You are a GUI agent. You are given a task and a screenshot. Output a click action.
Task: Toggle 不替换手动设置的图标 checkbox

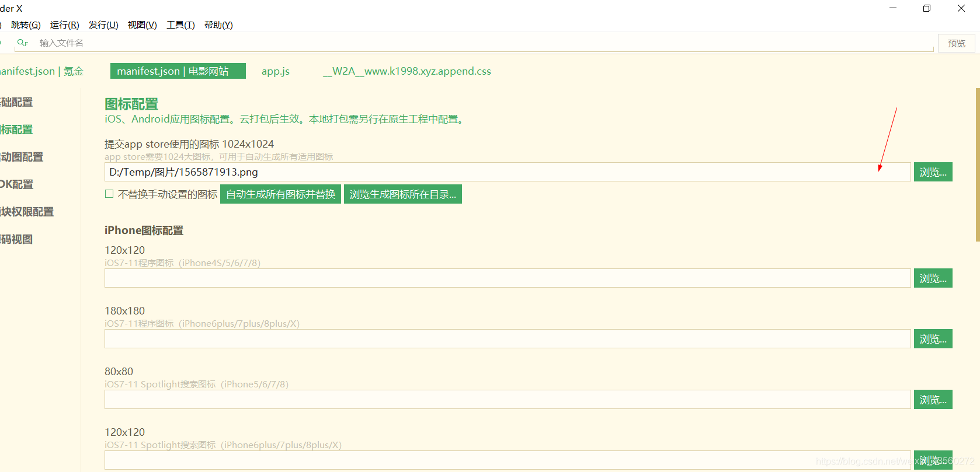(x=109, y=194)
